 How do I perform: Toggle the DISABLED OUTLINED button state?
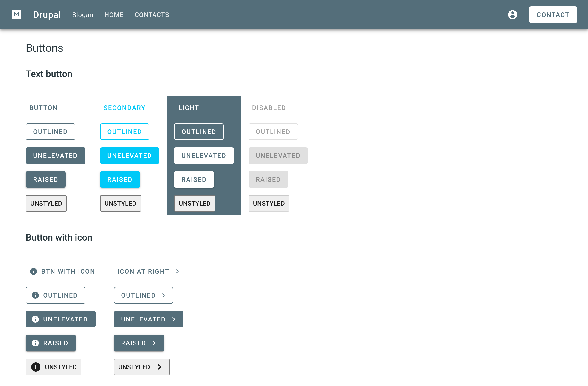273,131
